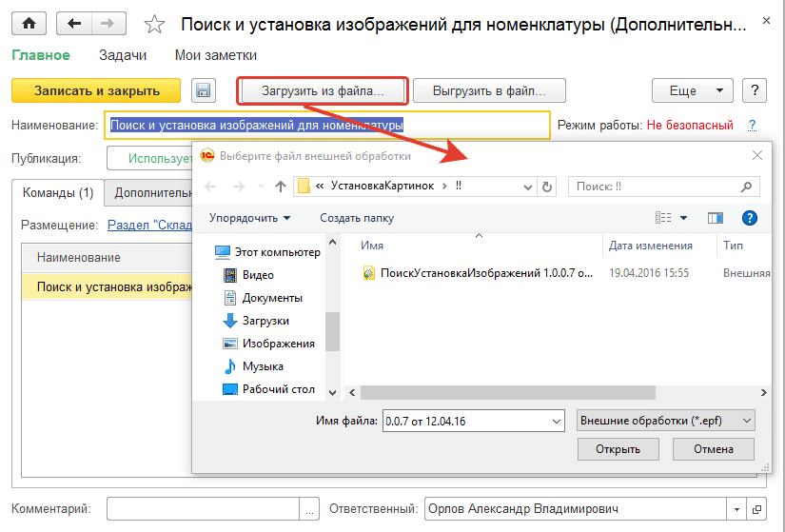Change view layout icon in file dialog
Screen dimensions: 785x532
663,218
